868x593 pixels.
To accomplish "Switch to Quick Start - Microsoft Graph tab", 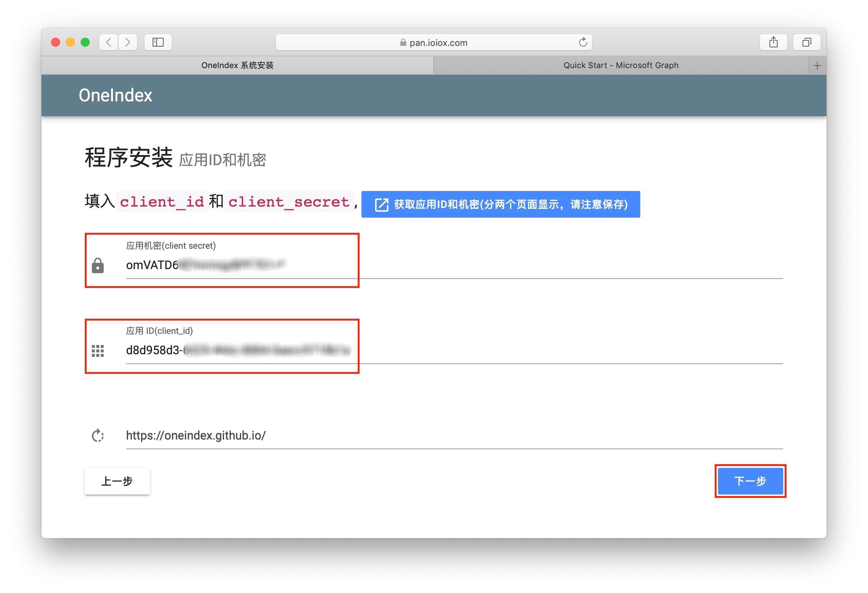I will point(620,66).
